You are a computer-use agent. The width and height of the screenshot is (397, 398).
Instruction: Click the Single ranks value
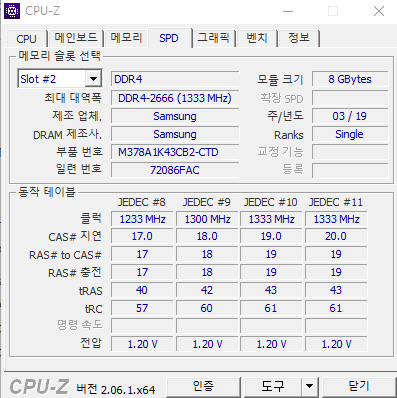point(350,134)
